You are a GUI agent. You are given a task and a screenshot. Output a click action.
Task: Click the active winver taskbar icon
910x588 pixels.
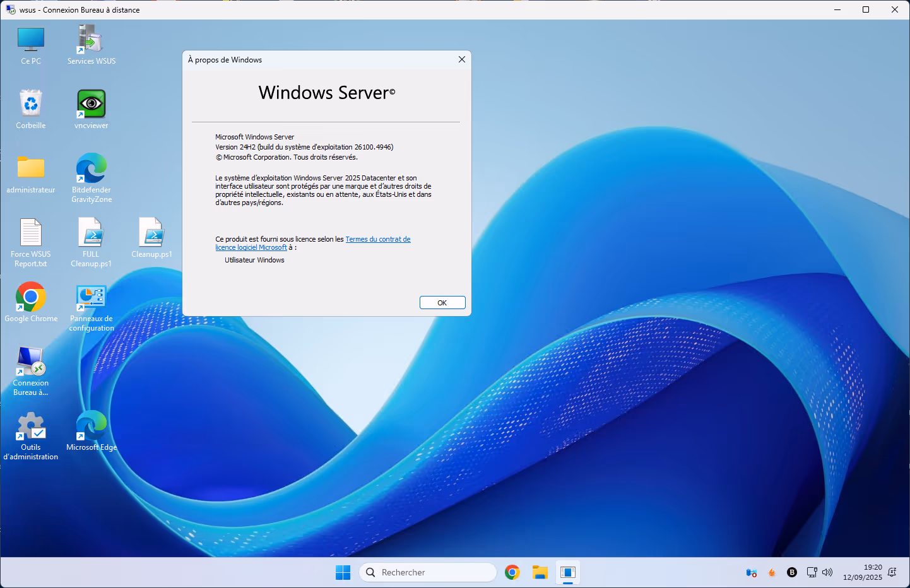[x=568, y=572]
